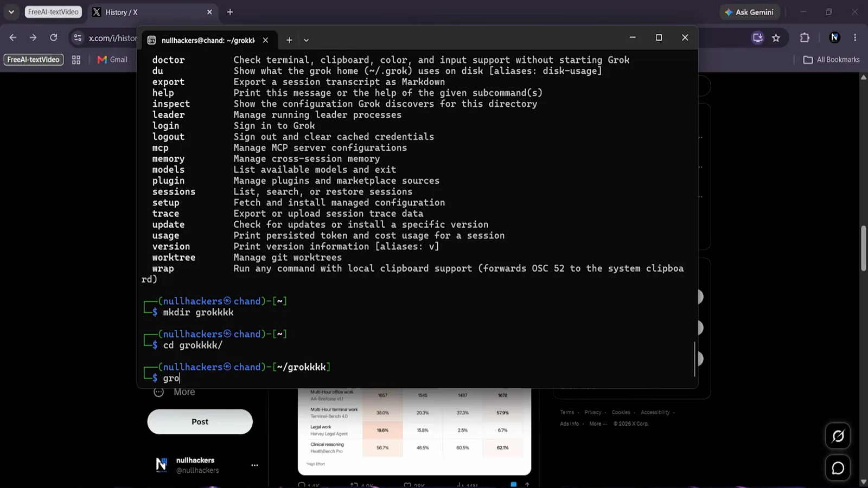Open Grok floating button on X

838,436
